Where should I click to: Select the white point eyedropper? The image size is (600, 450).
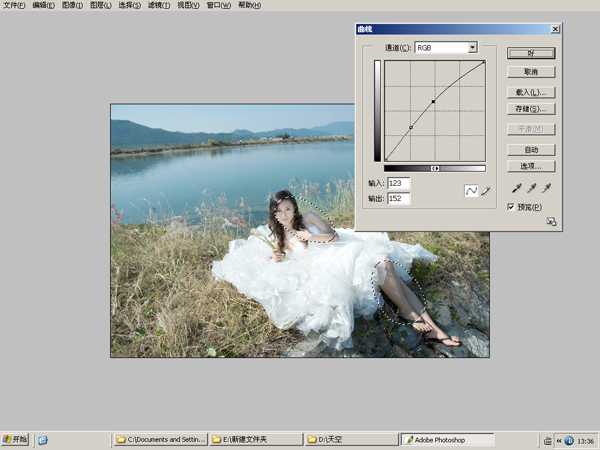click(x=546, y=187)
